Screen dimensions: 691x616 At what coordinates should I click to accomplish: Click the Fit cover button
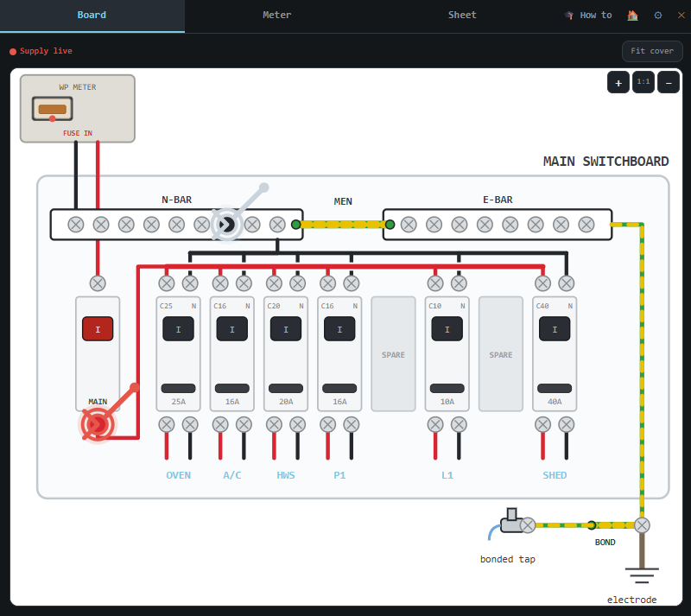tap(652, 51)
